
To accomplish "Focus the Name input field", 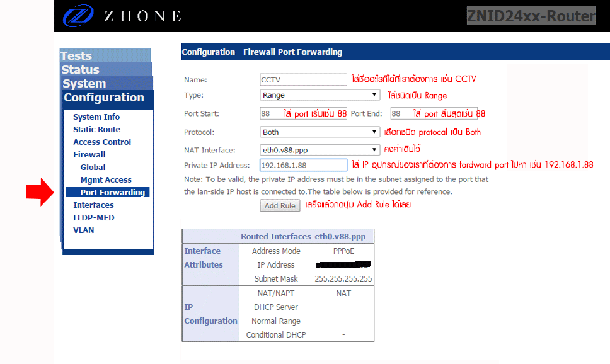I will click(x=303, y=80).
